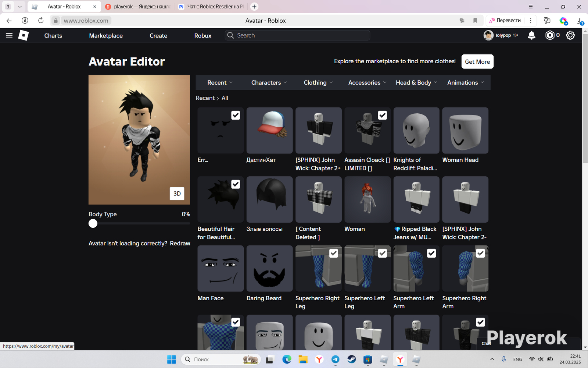Close the Avatar - Roblox tab

pos(94,7)
